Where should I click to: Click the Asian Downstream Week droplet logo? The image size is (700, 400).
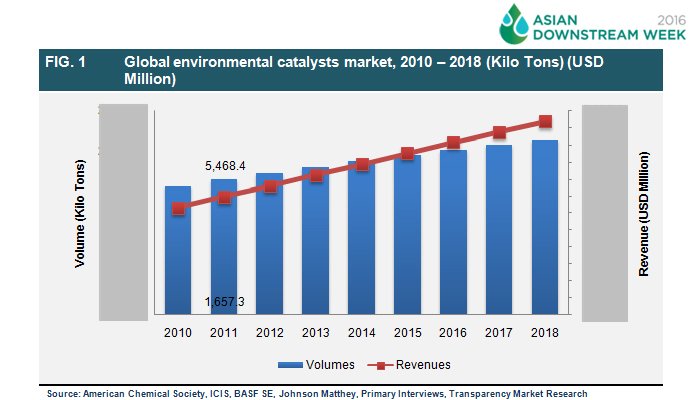(x=514, y=24)
